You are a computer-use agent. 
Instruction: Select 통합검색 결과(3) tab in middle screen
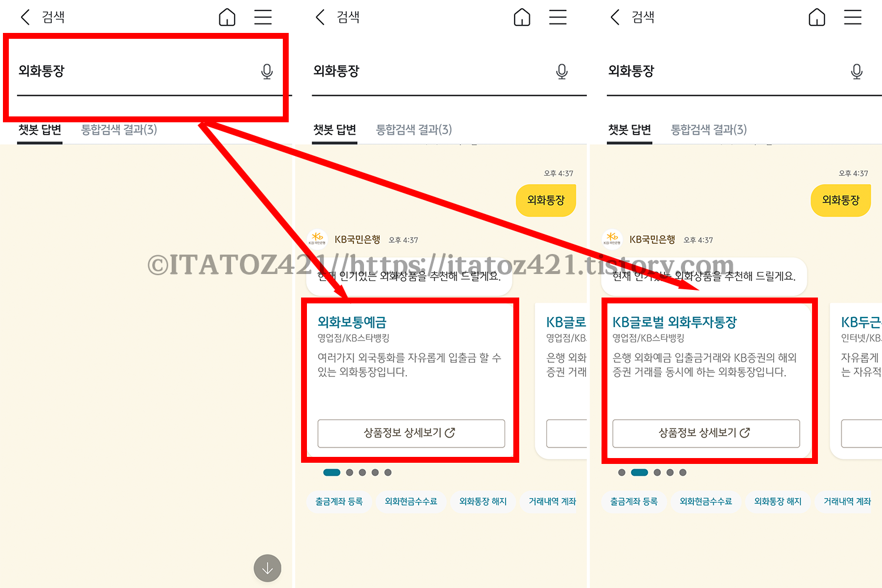[414, 130]
